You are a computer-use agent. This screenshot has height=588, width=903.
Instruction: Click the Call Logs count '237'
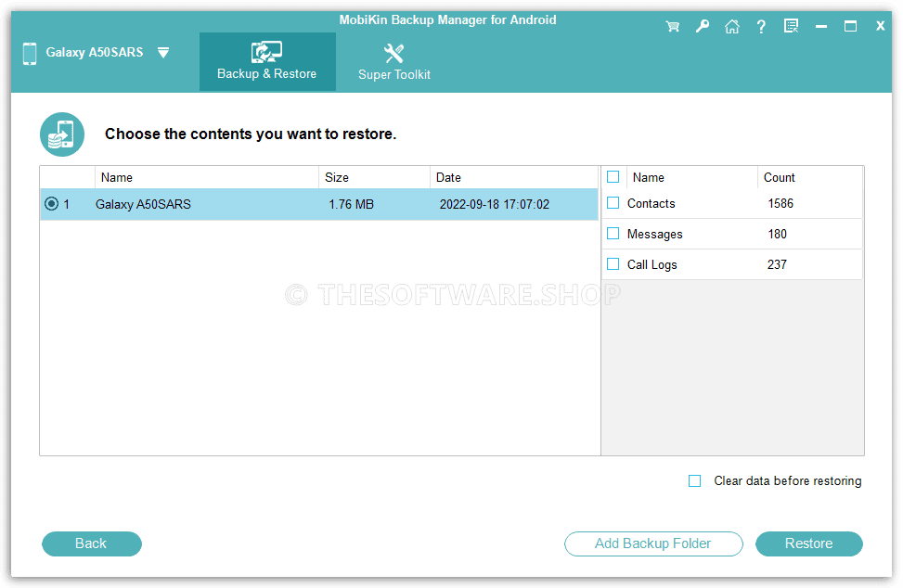pyautogui.click(x=777, y=264)
